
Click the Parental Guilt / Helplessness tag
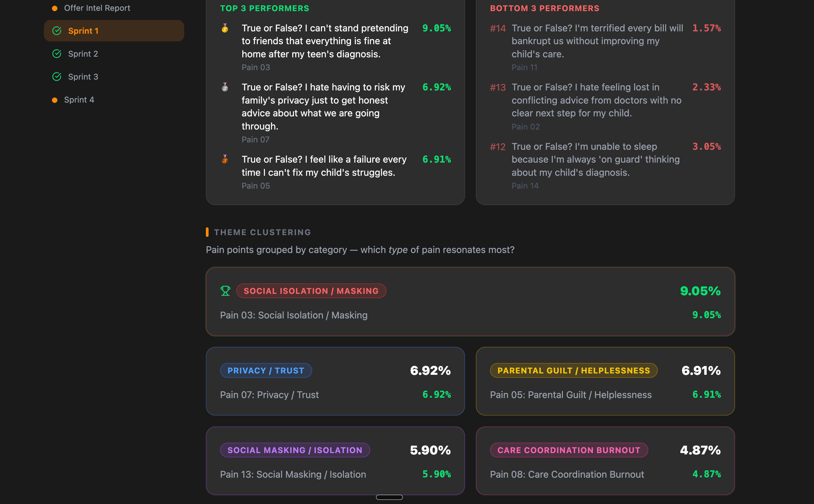click(573, 370)
